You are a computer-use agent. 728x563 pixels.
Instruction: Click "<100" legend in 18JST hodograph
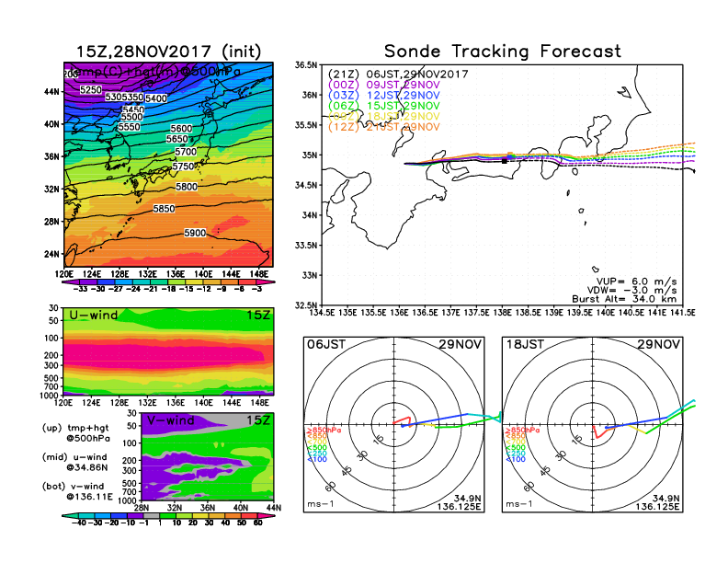tap(516, 459)
